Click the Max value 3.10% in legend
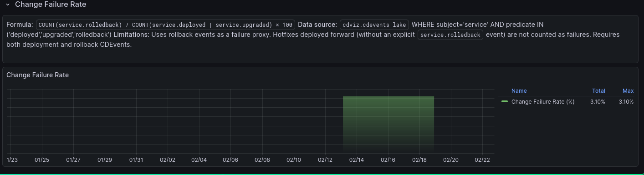This screenshot has width=644, height=175. [x=626, y=102]
